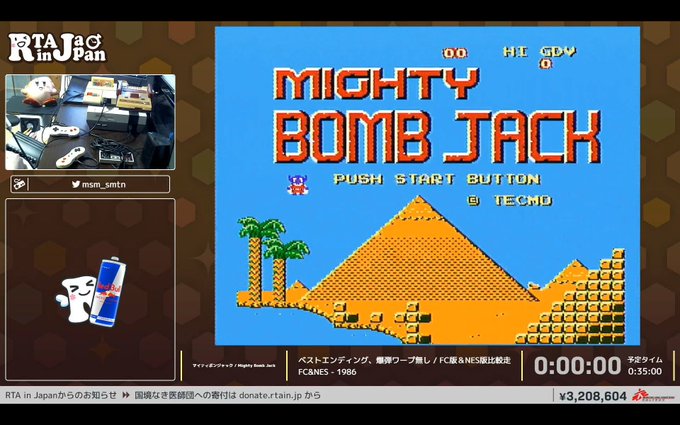Click the Mighty Bomb Jack game name label
Image resolution: width=680 pixels, height=425 pixels.
pyautogui.click(x=234, y=366)
